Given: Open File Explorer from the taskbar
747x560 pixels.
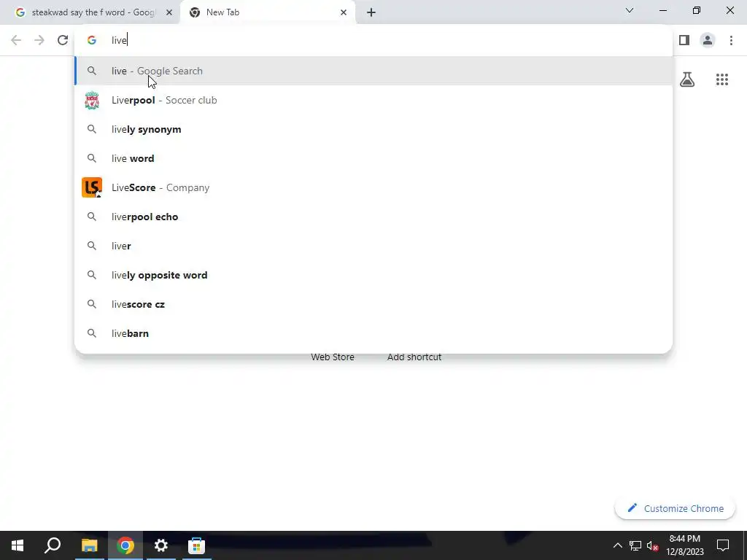Looking at the screenshot, I should [89, 545].
